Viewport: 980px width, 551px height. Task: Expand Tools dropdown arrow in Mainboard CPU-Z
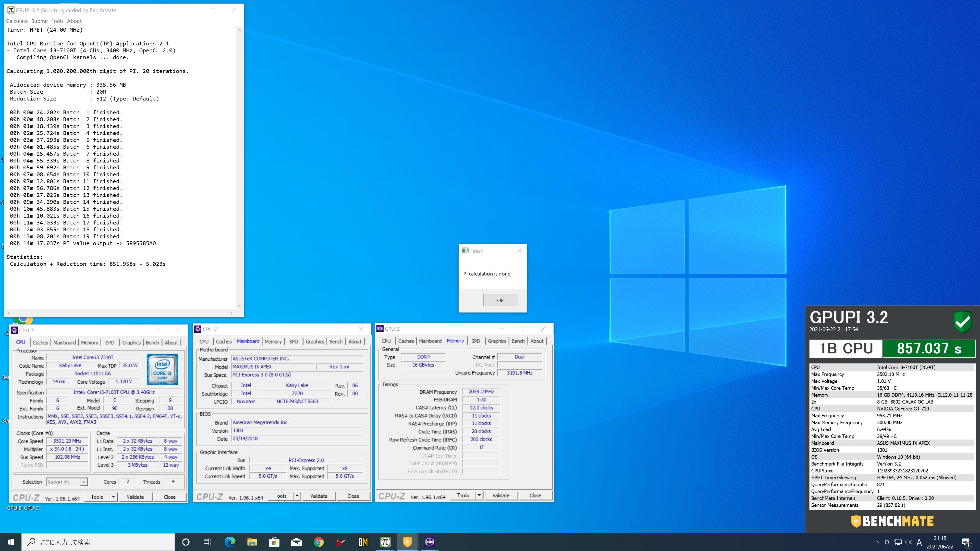[x=297, y=496]
